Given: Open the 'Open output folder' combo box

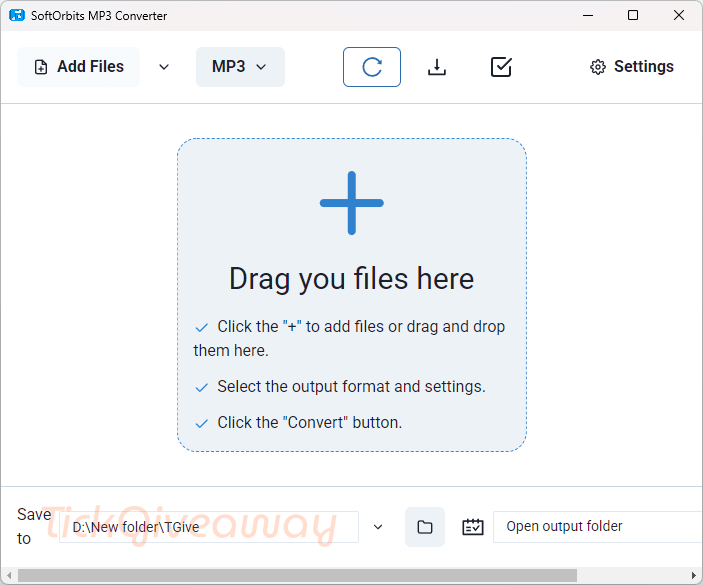Looking at the screenshot, I should point(598,527).
